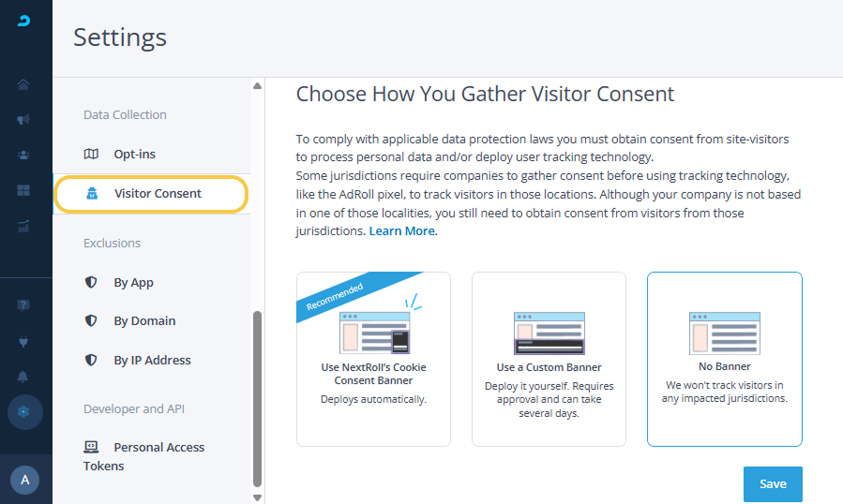Viewport: 843px width, 504px height.
Task: Open the By Domain exclusions page
Action: (x=144, y=320)
